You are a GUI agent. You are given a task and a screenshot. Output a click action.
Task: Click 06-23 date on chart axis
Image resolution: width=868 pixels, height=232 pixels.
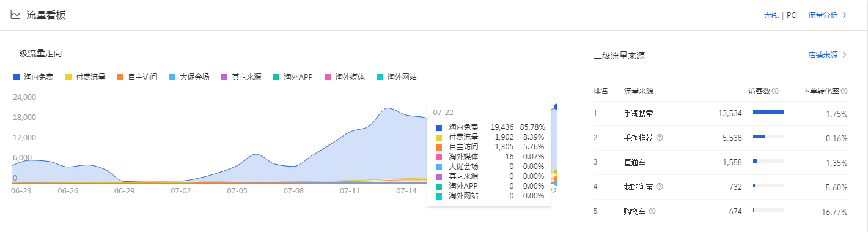tap(21, 191)
